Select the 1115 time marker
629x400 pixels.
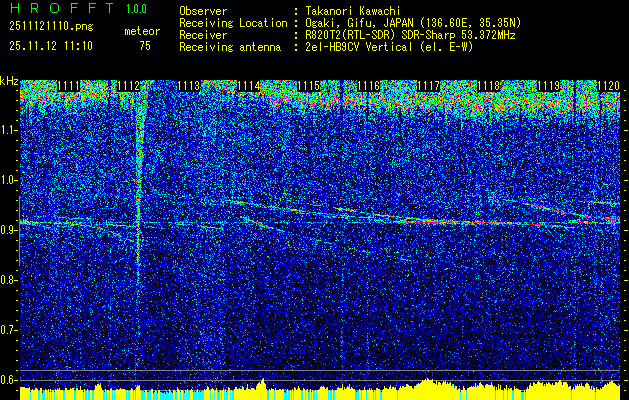[x=309, y=86]
